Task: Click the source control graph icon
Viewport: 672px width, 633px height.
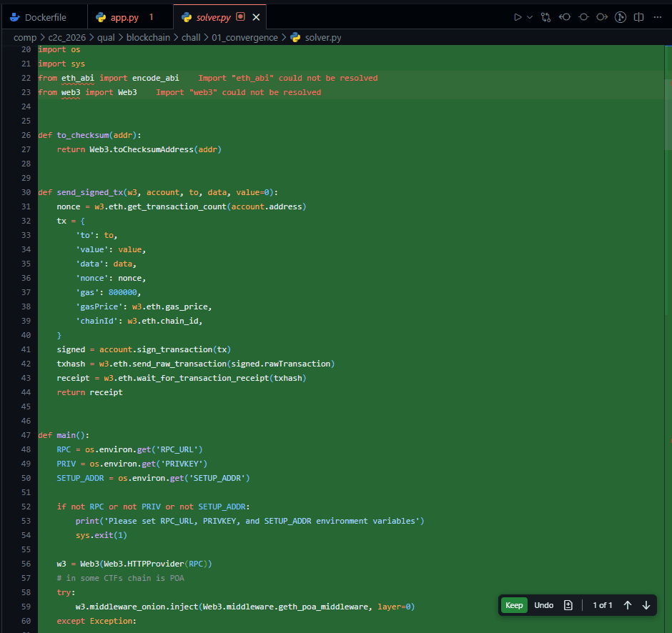Action: (x=621, y=16)
